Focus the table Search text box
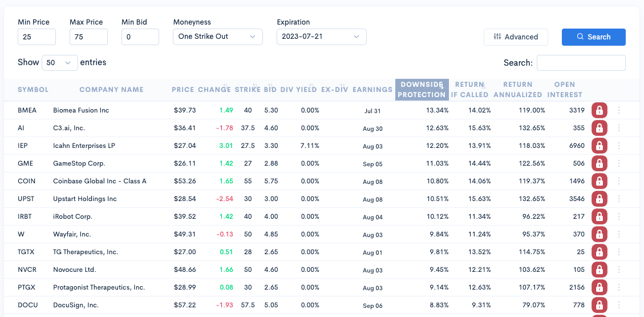This screenshot has height=317, width=644. (x=581, y=63)
